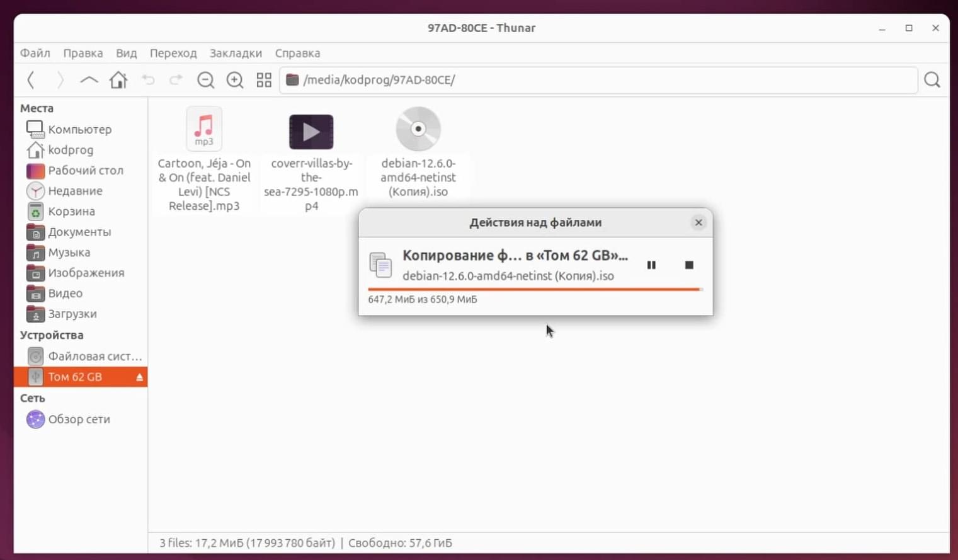The height and width of the screenshot is (560, 958).
Task: Open the Переход menu
Action: point(173,54)
